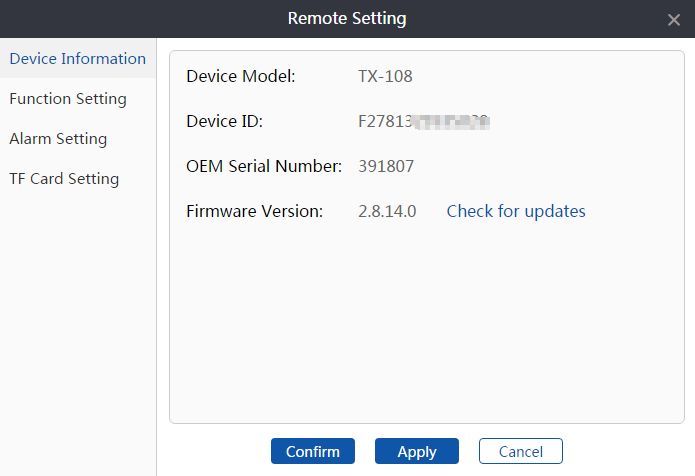Click the OEM Serial Number label

264,166
